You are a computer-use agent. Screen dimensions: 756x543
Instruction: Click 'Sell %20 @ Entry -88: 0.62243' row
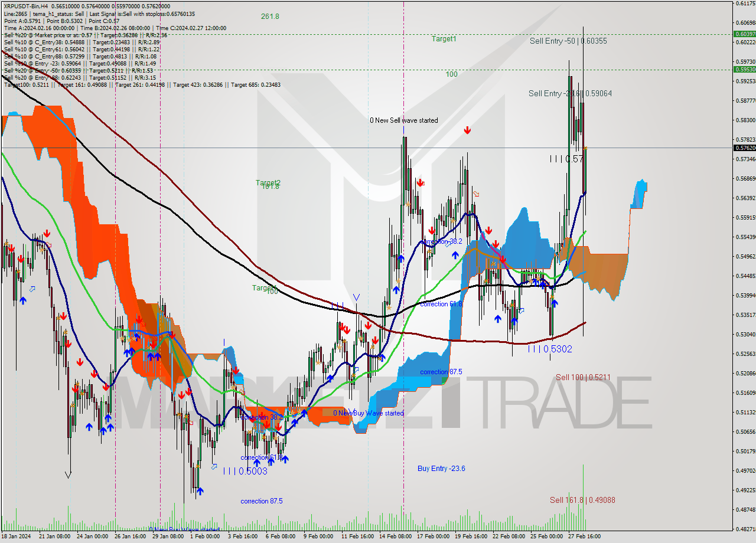point(80,77)
